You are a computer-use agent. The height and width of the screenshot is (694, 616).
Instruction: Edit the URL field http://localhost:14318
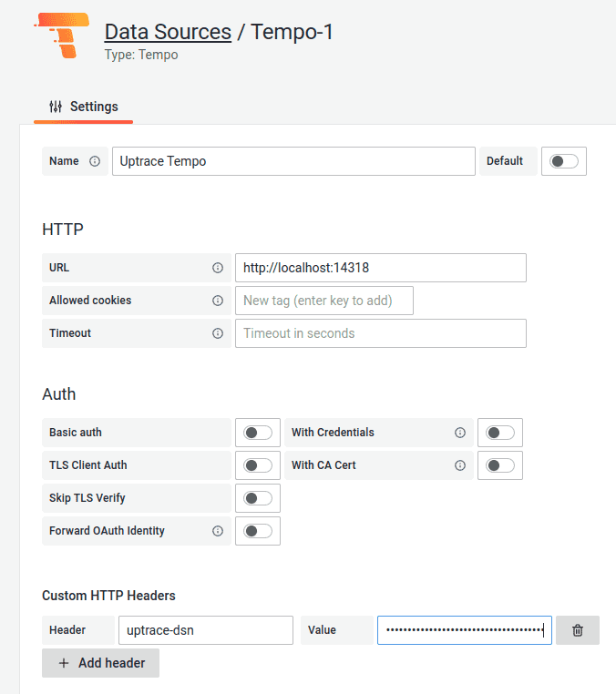click(380, 268)
